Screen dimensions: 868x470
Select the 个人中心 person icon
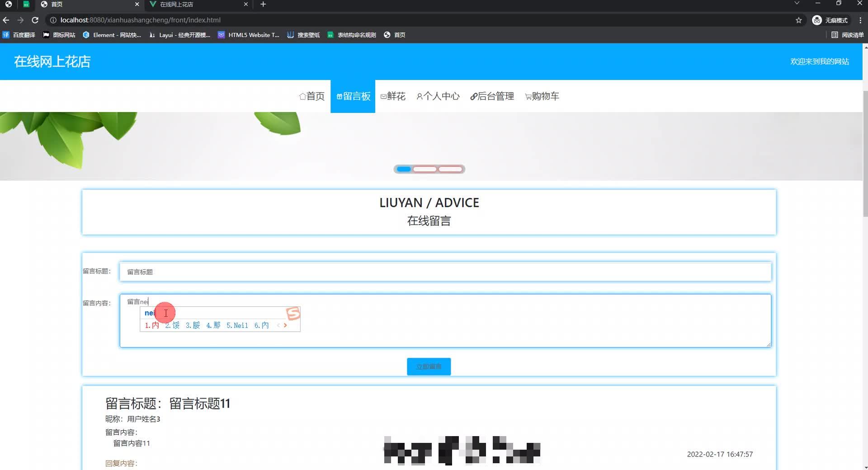click(x=419, y=96)
